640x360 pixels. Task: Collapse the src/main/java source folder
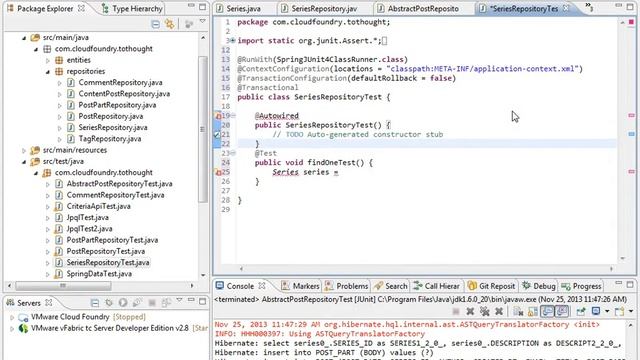tap(24, 38)
